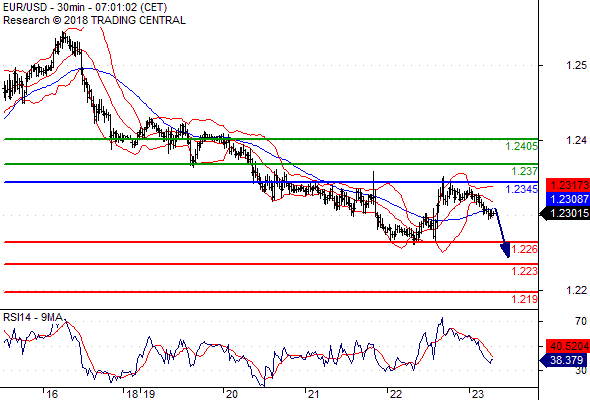The image size is (590, 400).
Task: Click the RSI axis label 30
Action: [x=581, y=370]
